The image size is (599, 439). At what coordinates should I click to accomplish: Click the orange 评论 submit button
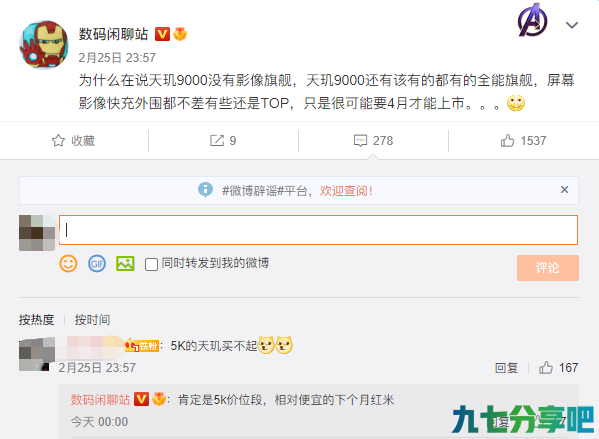pyautogui.click(x=548, y=268)
